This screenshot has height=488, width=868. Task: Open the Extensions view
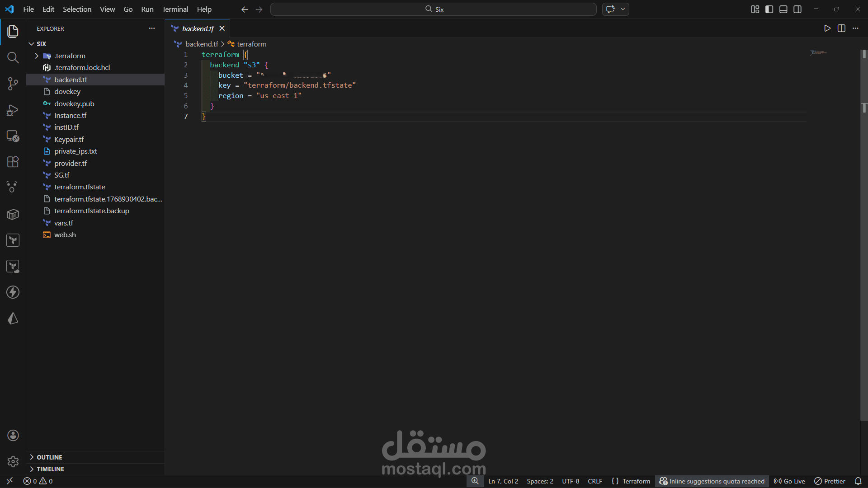(13, 162)
